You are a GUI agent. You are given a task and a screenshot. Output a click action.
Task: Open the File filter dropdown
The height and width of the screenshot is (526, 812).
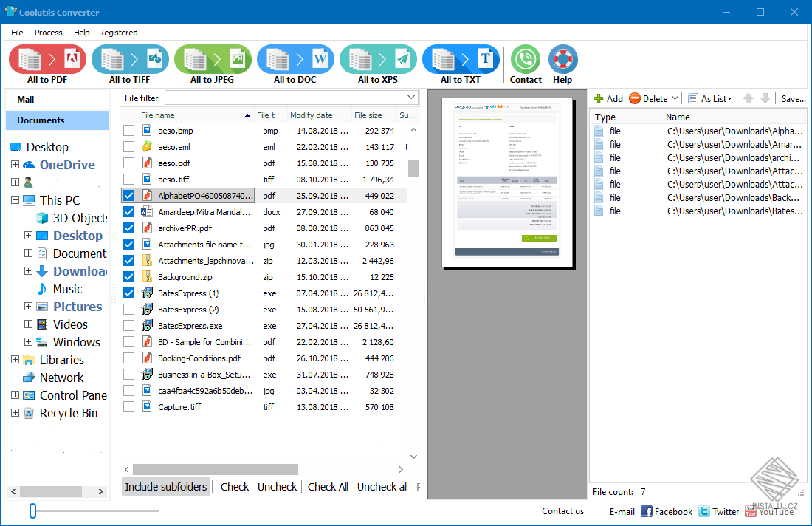410,97
